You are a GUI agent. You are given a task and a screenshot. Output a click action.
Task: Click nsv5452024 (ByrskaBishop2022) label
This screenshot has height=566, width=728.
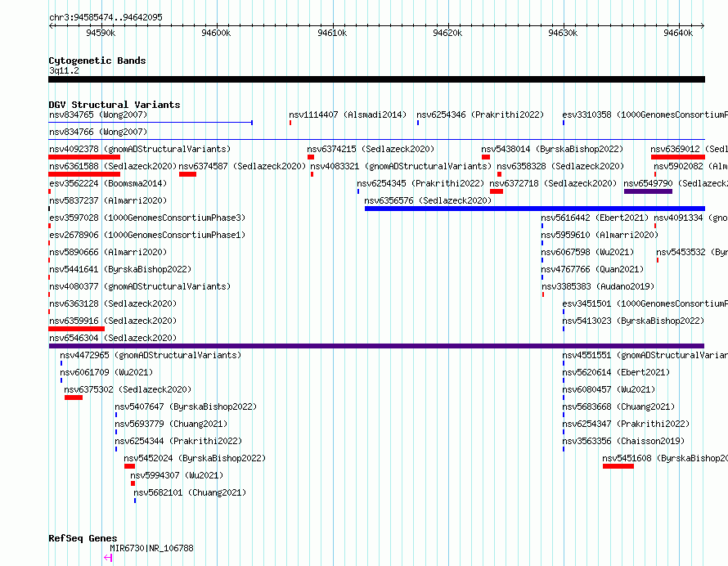pos(195,458)
